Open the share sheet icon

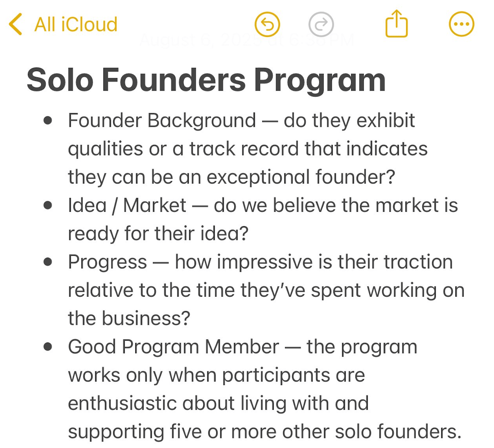[x=396, y=23]
